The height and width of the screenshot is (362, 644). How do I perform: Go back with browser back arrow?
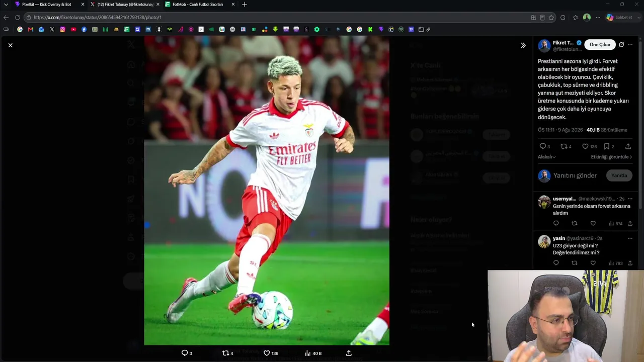6,17
